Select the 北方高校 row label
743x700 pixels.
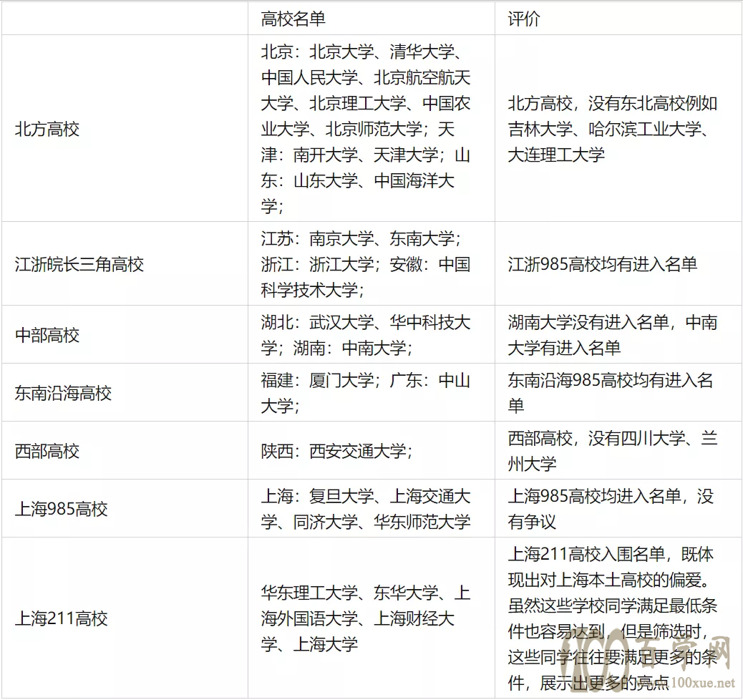[47, 129]
